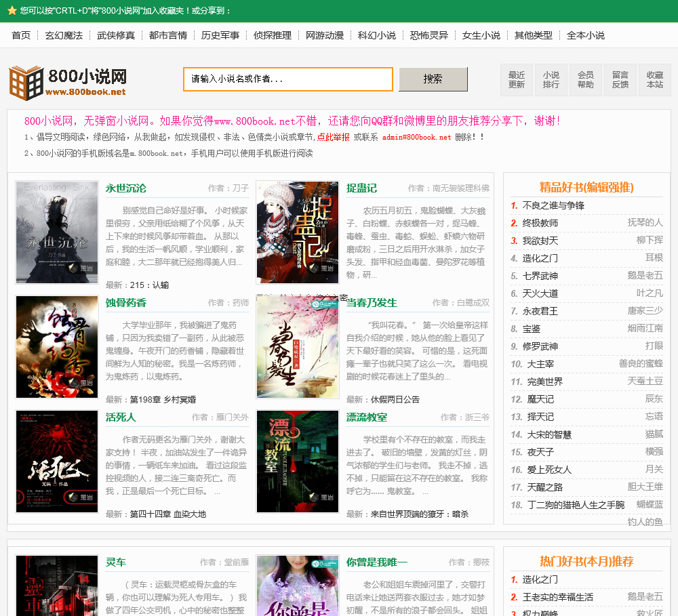Focus the novel name search field
The width and height of the screenshot is (678, 616).
pyautogui.click(x=288, y=79)
